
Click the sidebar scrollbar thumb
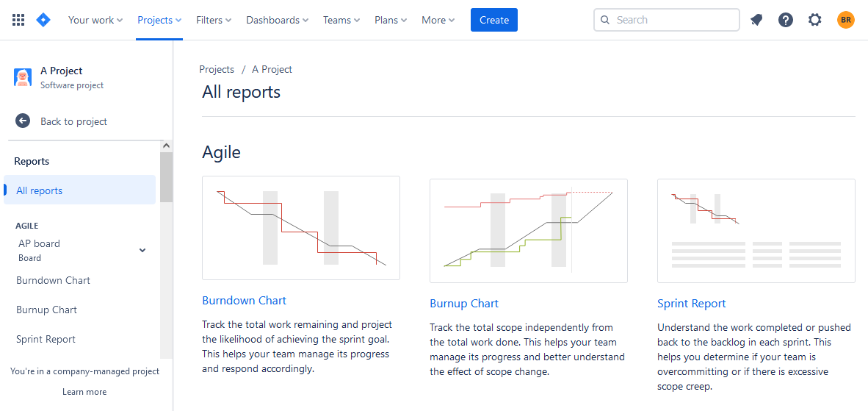tap(166, 177)
